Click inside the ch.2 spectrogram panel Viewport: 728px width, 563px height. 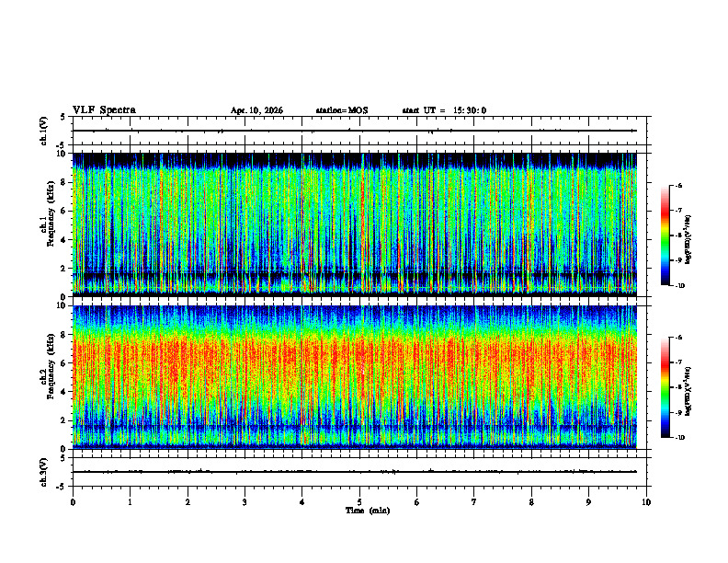[x=355, y=377]
